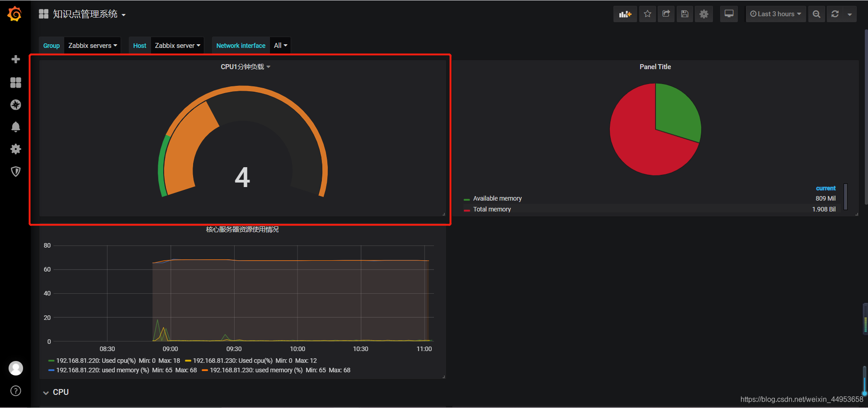Toggle 192.168.81.220 used memory legend series

(x=103, y=370)
